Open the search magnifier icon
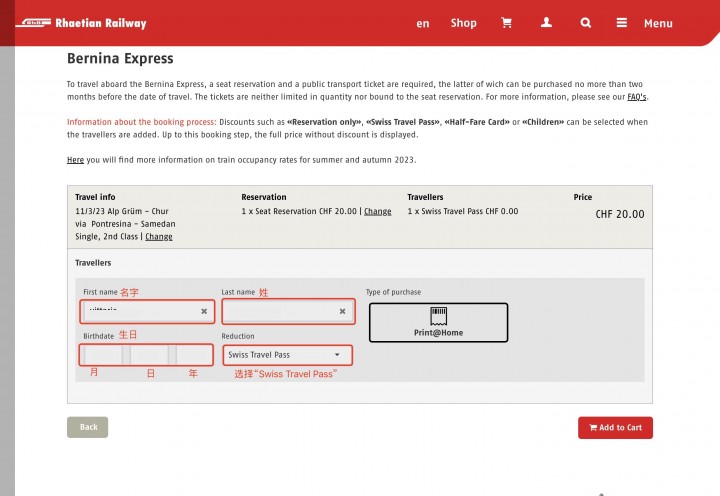 pos(585,23)
